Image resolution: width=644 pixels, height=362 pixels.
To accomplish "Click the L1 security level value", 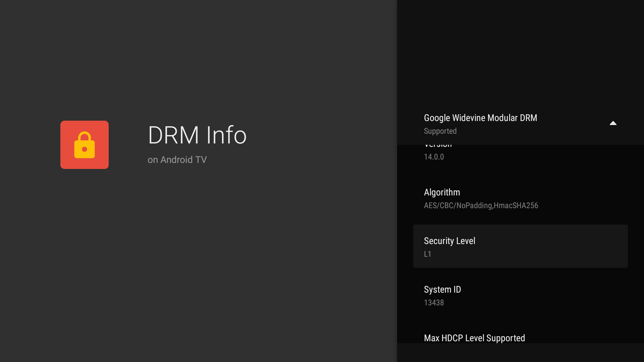I will coord(427,254).
